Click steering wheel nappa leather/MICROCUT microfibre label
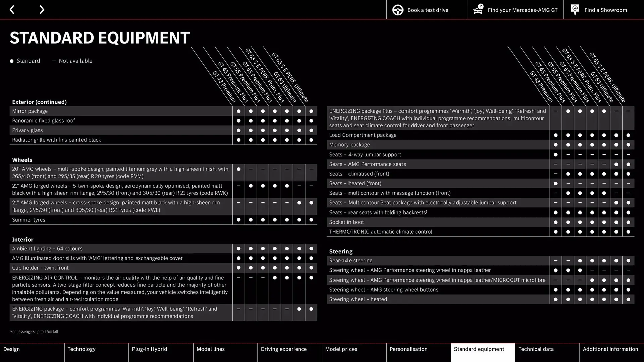This screenshot has height=362, width=644. 437,280
